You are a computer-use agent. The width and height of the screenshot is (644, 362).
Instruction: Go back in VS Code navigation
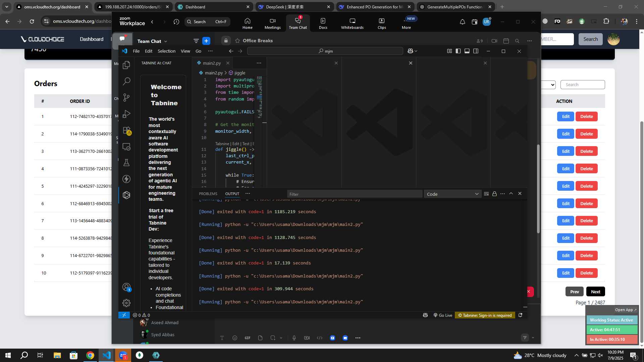[x=231, y=51]
